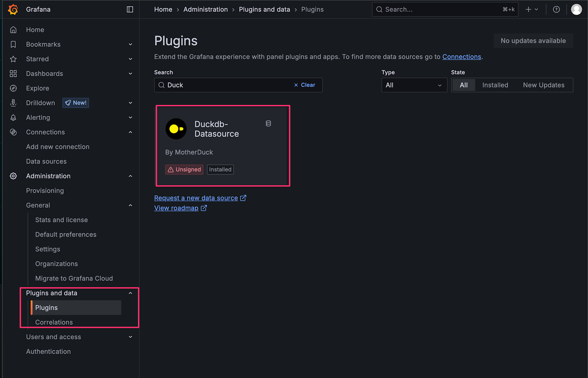Viewport: 588px width, 378px height.
Task: Open Migrate to Grafana Cloud
Action: [74, 278]
